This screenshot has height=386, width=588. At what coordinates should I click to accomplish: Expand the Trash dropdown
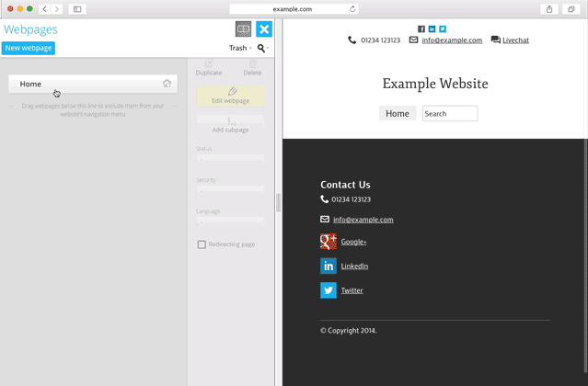[240, 48]
